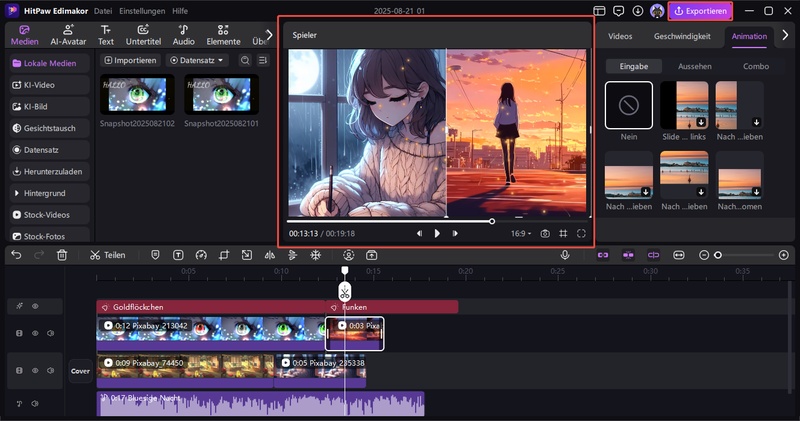Select Stock-Videos in sidebar
The width and height of the screenshot is (800, 421).
(x=49, y=215)
